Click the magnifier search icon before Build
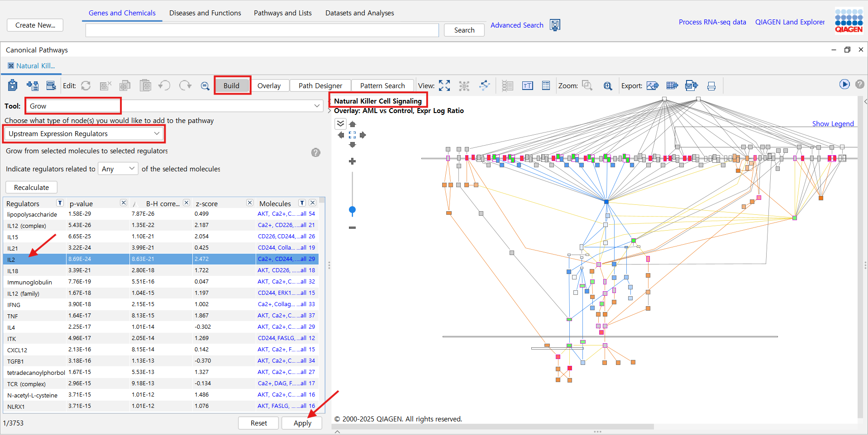This screenshot has height=435, width=868. pyautogui.click(x=205, y=86)
